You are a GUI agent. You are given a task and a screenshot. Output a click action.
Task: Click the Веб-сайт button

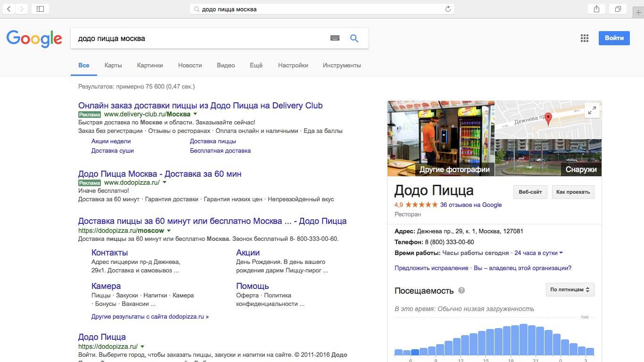point(530,192)
